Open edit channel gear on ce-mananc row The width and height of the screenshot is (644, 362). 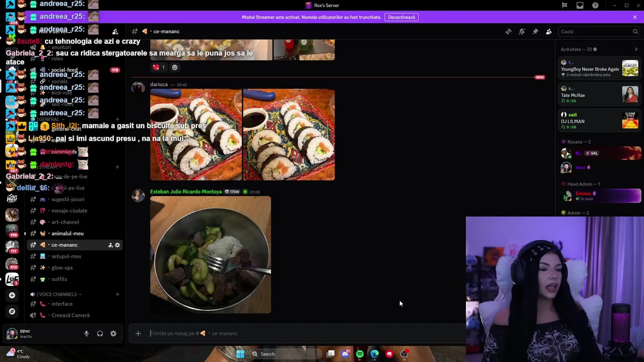tap(118, 245)
